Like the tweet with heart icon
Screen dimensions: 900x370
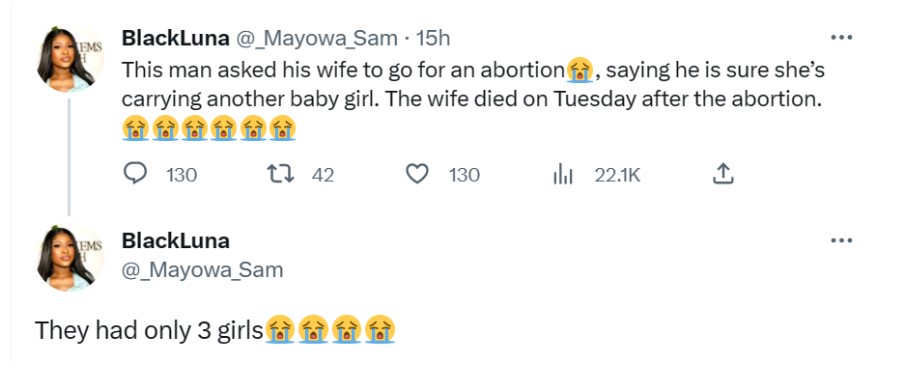pos(417,174)
